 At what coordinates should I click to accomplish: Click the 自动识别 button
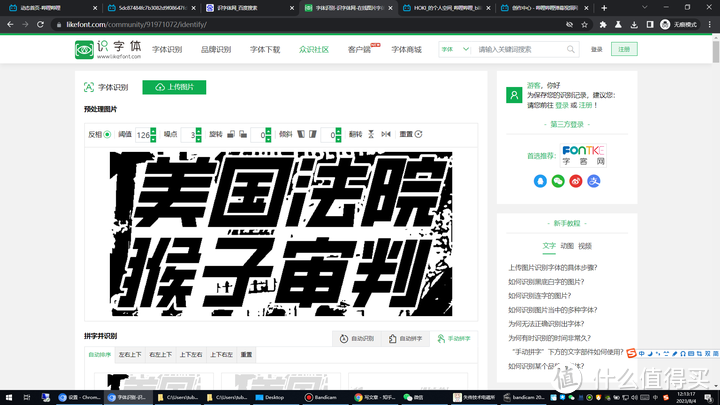click(x=357, y=339)
